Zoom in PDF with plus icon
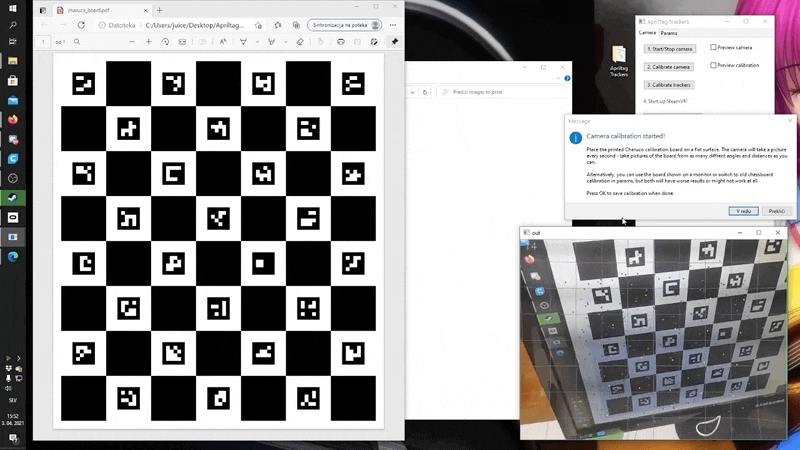 point(148,42)
